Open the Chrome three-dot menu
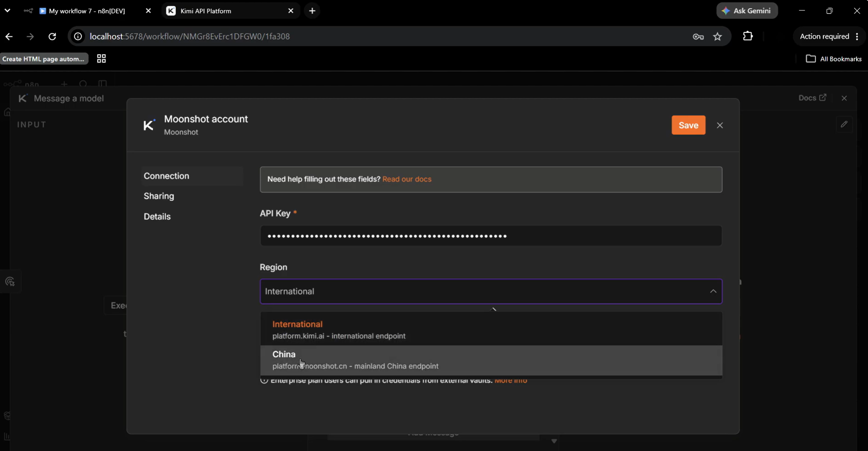 (x=857, y=36)
